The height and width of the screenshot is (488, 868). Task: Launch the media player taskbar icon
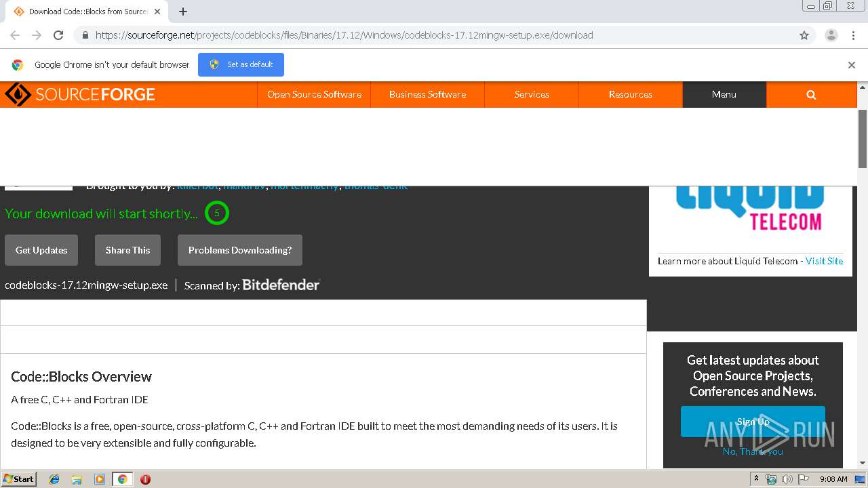tap(100, 479)
